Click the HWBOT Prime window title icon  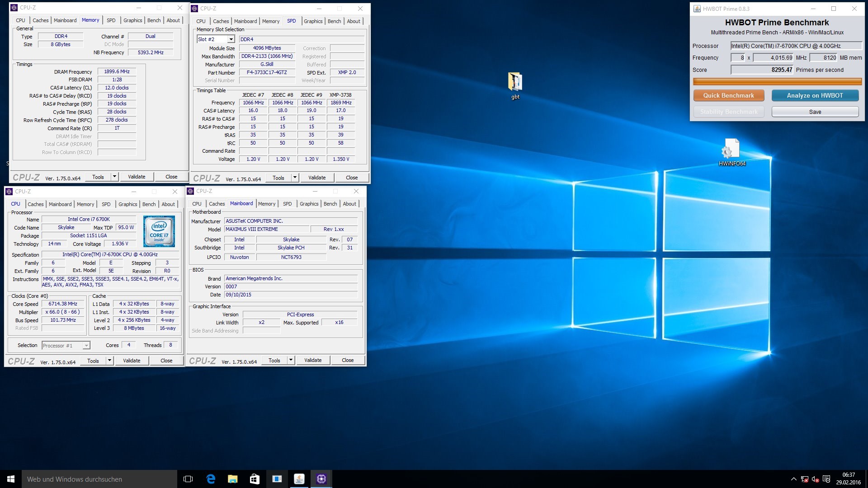tap(697, 9)
